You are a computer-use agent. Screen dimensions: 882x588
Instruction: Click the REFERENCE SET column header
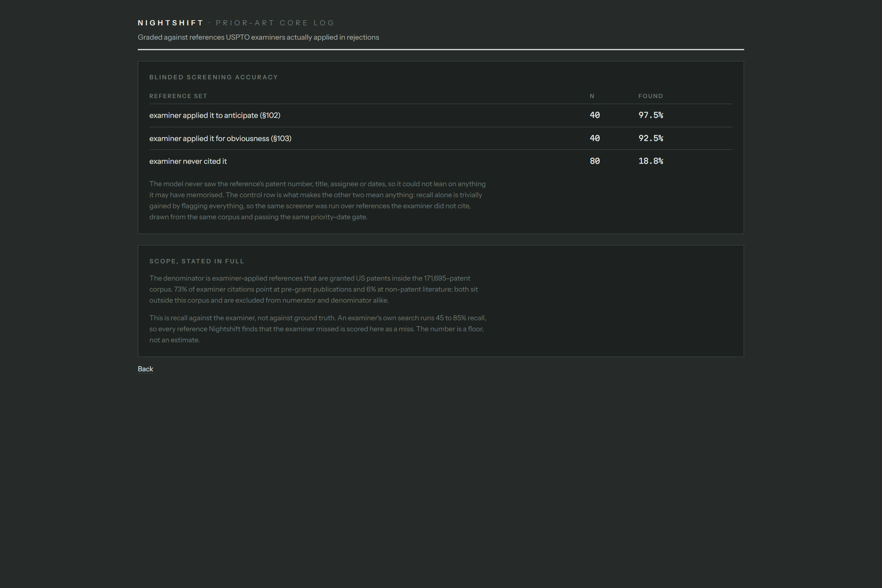pos(178,96)
